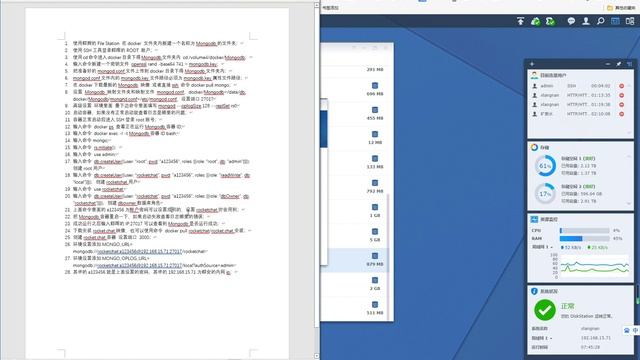
Task: Open the user options person icon
Action: tap(586, 21)
